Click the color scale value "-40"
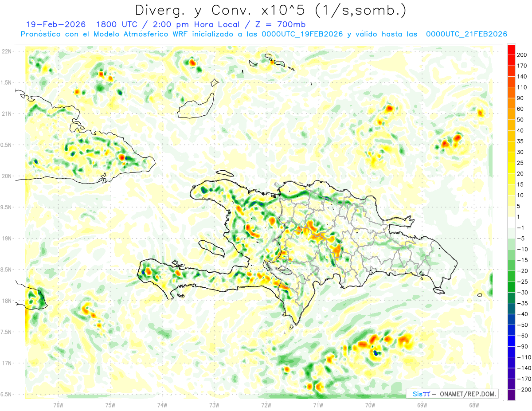 (x=523, y=314)
